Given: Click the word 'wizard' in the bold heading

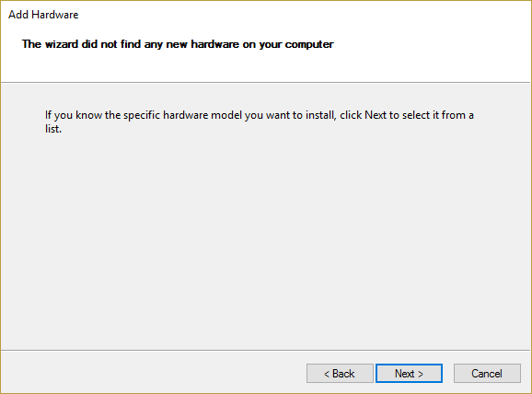Looking at the screenshot, I should (62, 44).
